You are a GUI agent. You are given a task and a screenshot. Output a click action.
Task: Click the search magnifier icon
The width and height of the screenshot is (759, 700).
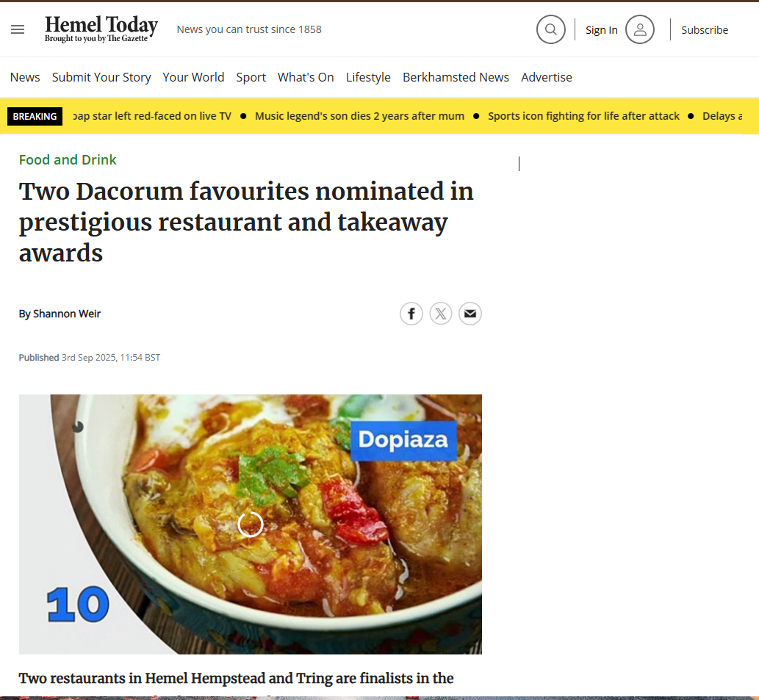[550, 29]
